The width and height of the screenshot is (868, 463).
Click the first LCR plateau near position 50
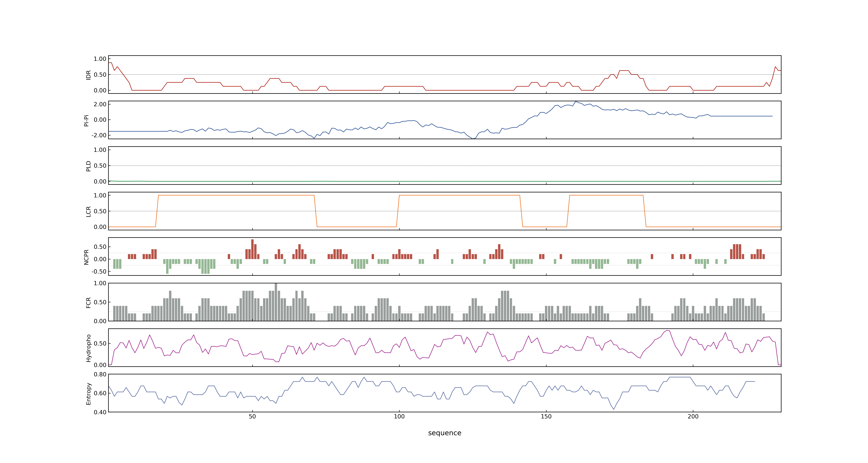pyautogui.click(x=236, y=195)
